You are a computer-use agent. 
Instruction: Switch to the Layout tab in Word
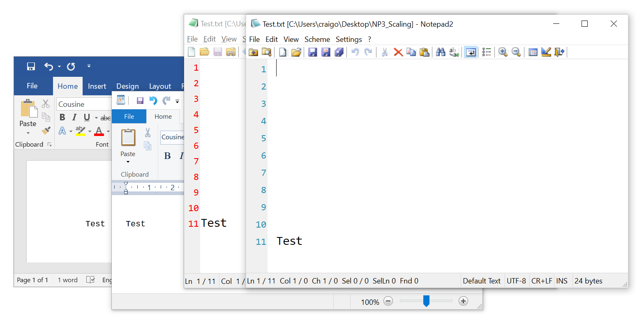(160, 86)
